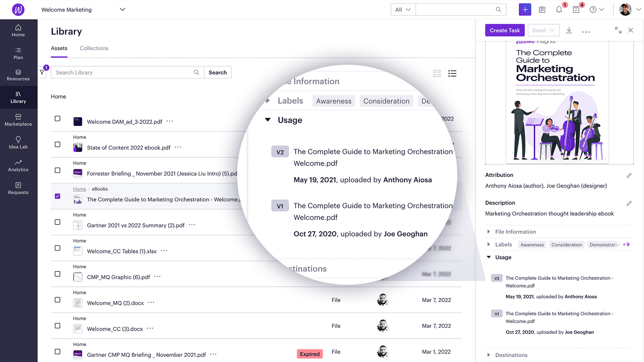Click the search magnifier in top bar

point(498,10)
